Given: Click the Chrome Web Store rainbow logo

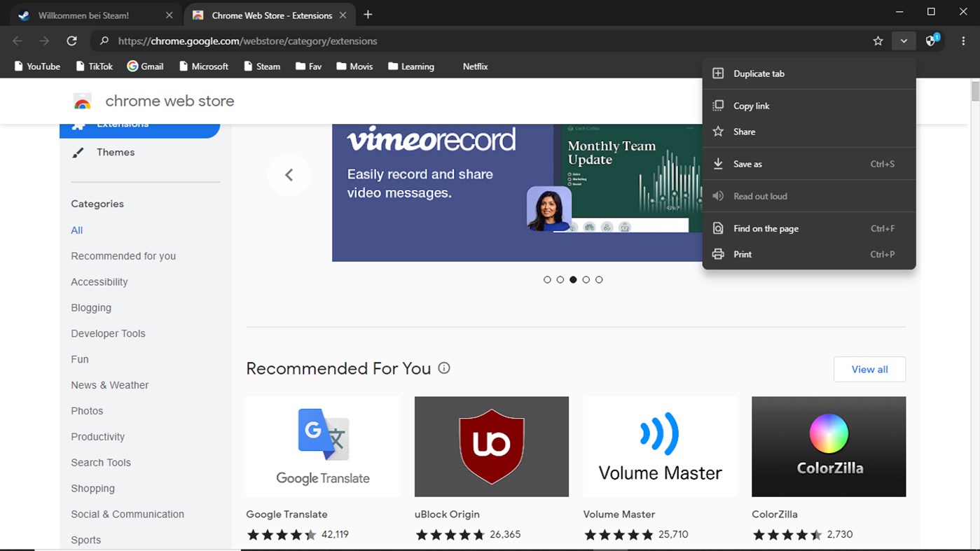Looking at the screenshot, I should click(82, 100).
